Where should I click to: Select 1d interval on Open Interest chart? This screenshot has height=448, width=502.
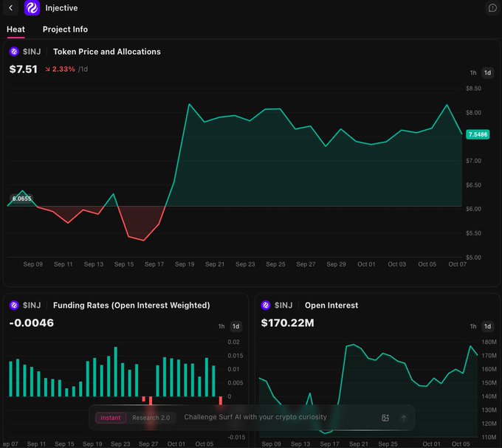click(x=487, y=326)
